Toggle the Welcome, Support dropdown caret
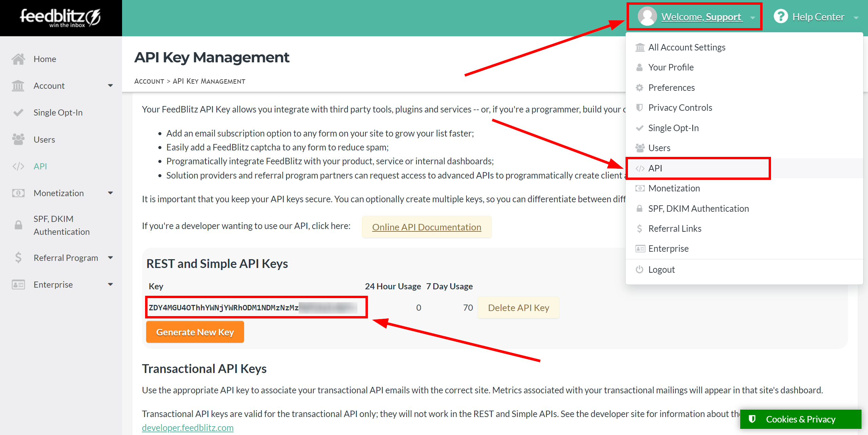Image resolution: width=868 pixels, height=435 pixels. click(x=753, y=18)
